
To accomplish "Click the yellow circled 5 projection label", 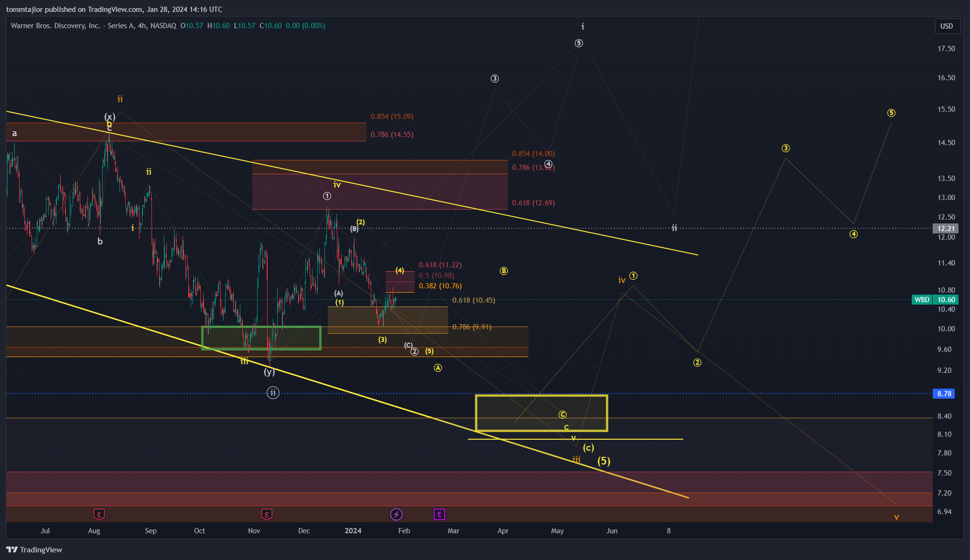I will pyautogui.click(x=891, y=113).
